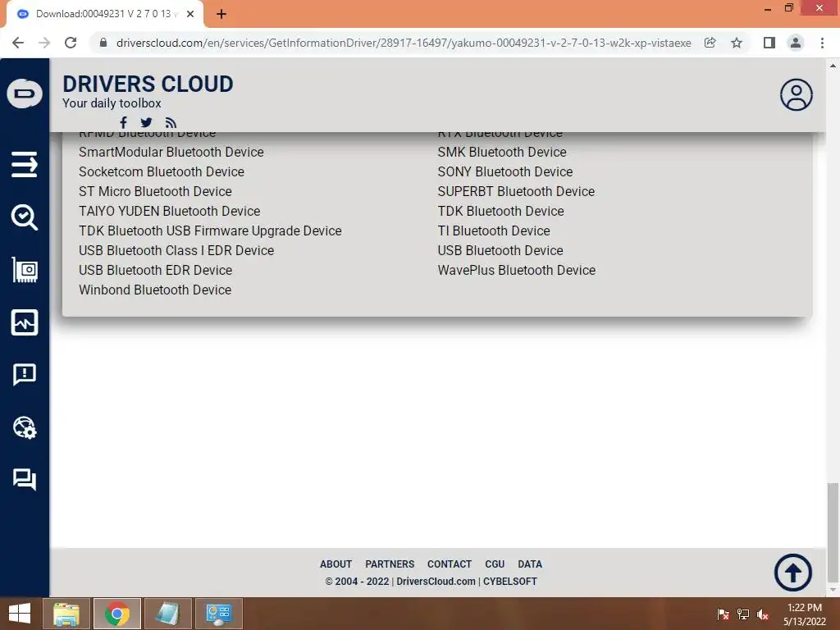This screenshot has width=840, height=630.
Task: Open the Windows Start button
Action: tap(20, 614)
